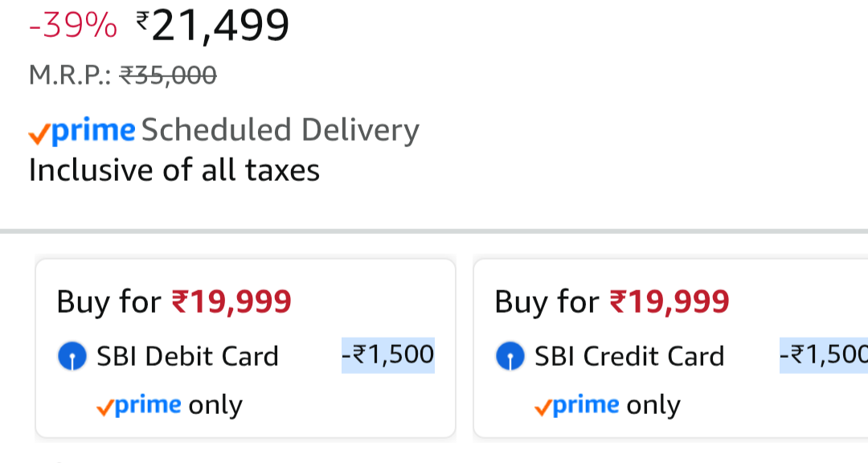Click the SBI logo on Credit Card offer
Viewport: 868px width, 463px height.
click(510, 356)
